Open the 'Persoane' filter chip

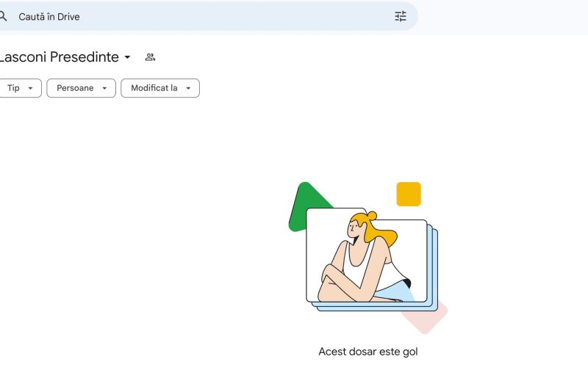[81, 88]
